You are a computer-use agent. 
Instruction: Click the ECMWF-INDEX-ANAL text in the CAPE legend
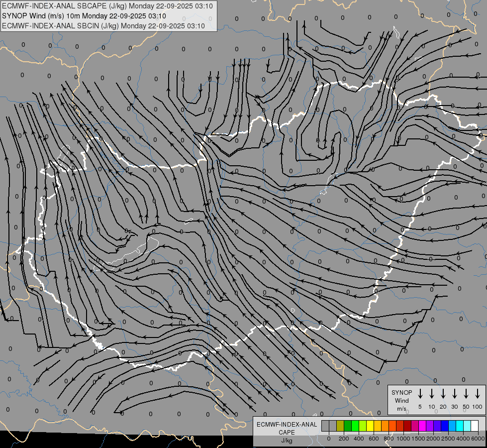287,425
